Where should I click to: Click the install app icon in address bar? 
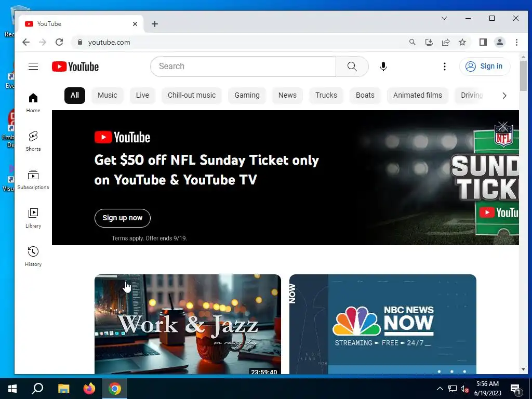coord(429,42)
